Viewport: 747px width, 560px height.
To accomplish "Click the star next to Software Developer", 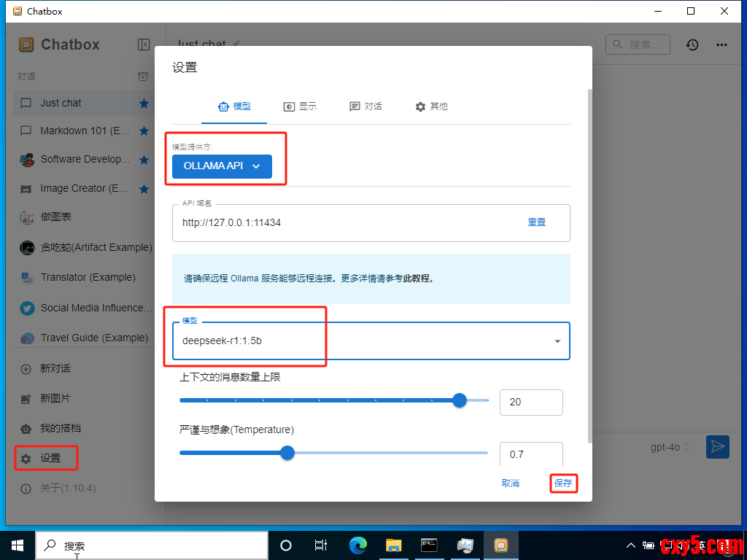I will 144,160.
